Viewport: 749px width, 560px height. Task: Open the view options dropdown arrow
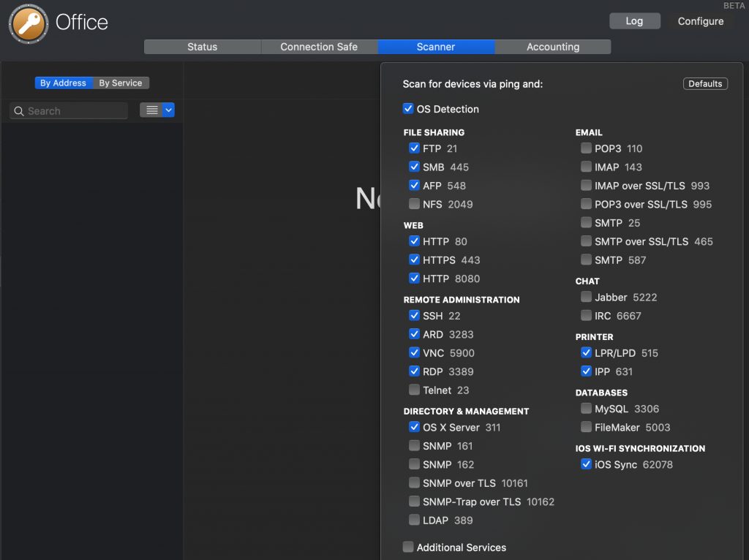coord(169,110)
